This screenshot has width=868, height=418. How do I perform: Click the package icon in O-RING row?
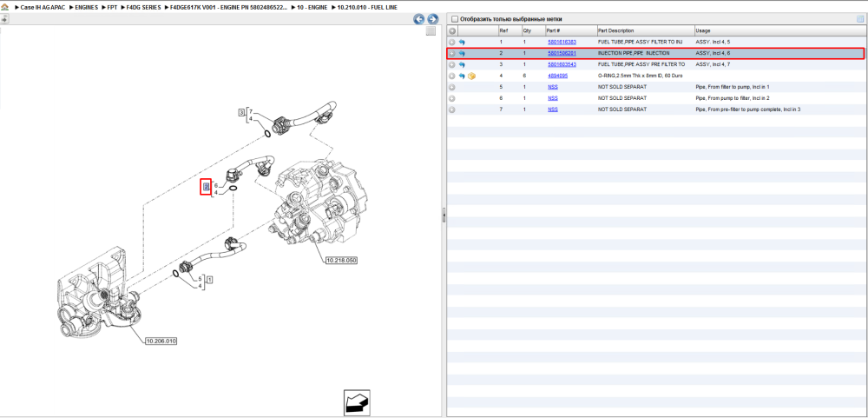pyautogui.click(x=471, y=76)
